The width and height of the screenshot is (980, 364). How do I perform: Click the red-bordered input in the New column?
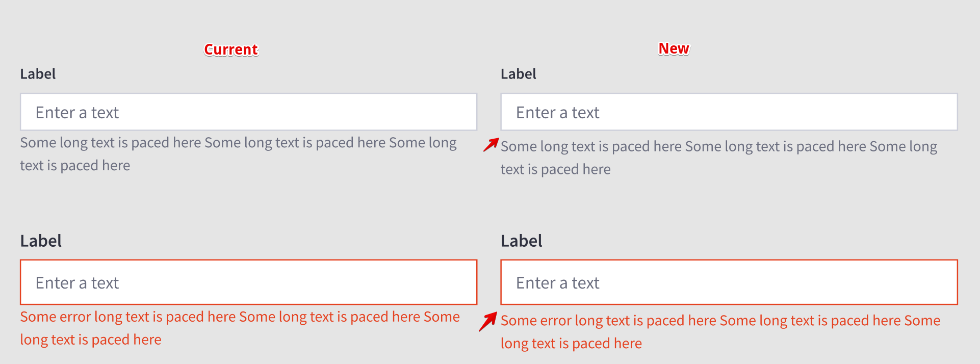tap(730, 282)
